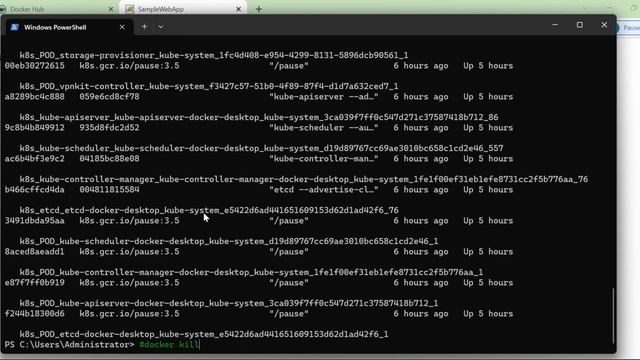The image size is (640, 360).
Task: Click the k8s_etcd_etcd-docker-desktop container name
Action: click(209, 210)
